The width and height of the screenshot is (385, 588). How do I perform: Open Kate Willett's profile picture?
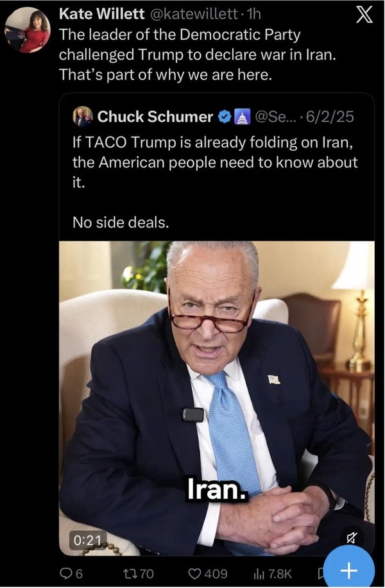coord(28,31)
